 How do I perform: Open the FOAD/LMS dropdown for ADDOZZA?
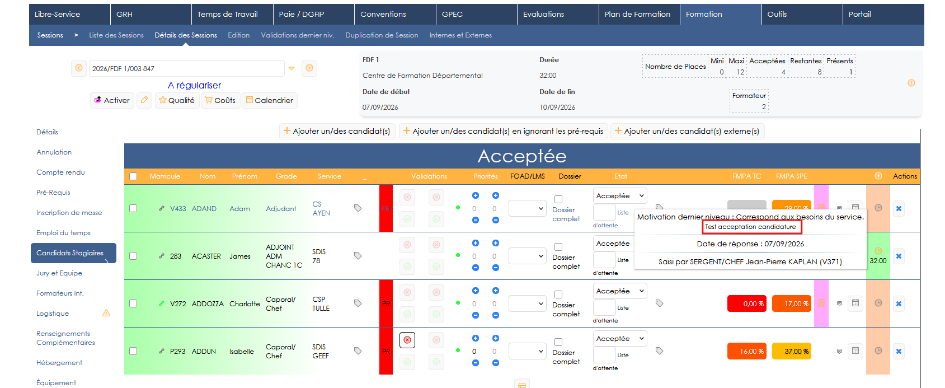pos(526,303)
